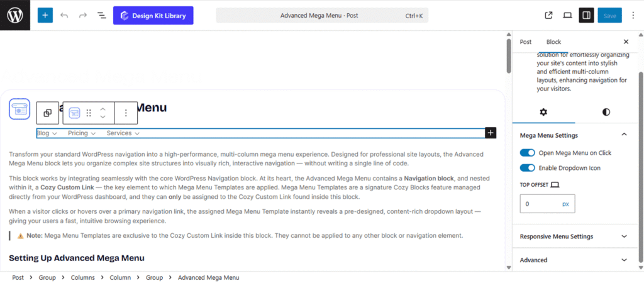Open the Pricing menu dropdown

82,133
